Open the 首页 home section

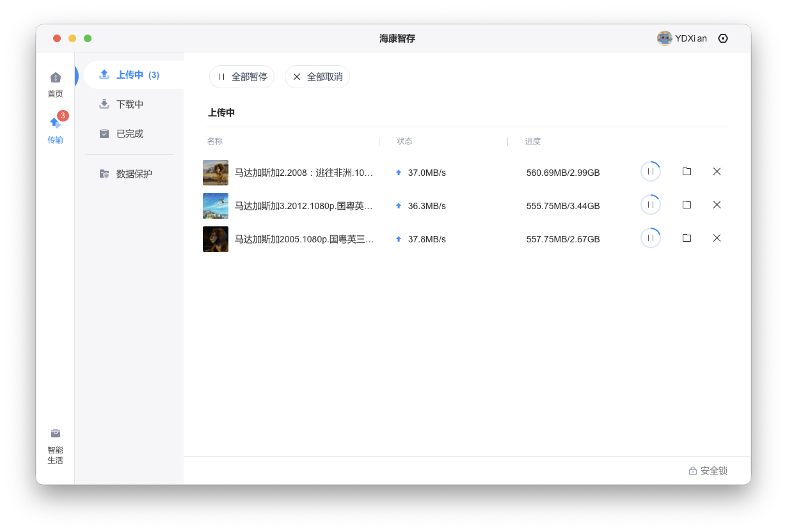(56, 85)
